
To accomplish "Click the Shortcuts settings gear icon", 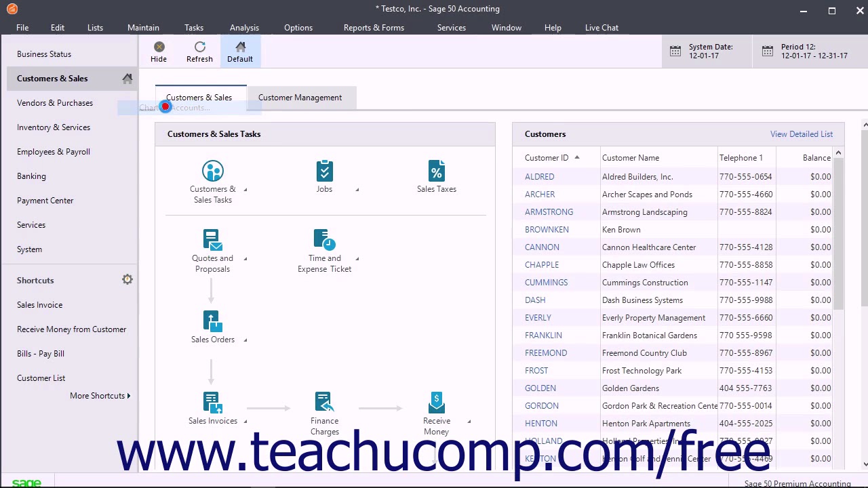I will coord(127,279).
